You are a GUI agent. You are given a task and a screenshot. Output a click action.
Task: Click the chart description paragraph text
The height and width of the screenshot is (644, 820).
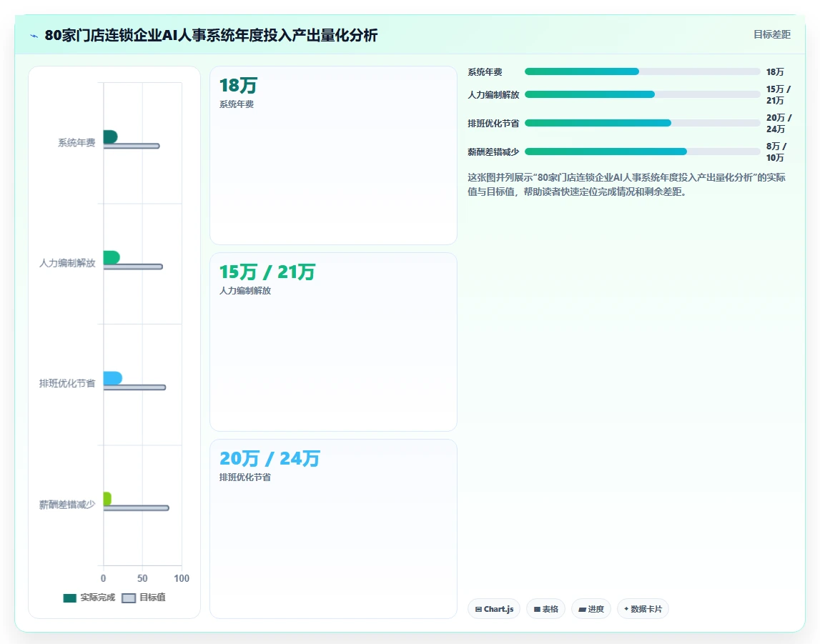626,184
